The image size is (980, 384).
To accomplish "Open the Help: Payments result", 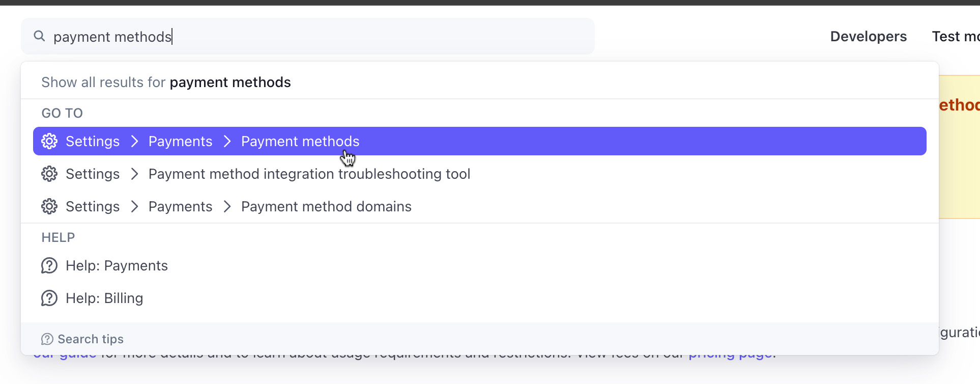I will click(x=117, y=265).
